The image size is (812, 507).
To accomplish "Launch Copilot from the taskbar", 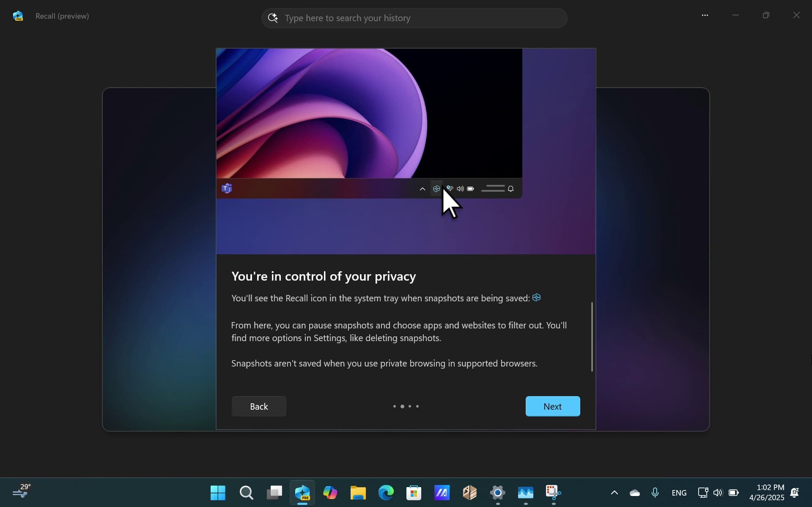I will point(330,493).
